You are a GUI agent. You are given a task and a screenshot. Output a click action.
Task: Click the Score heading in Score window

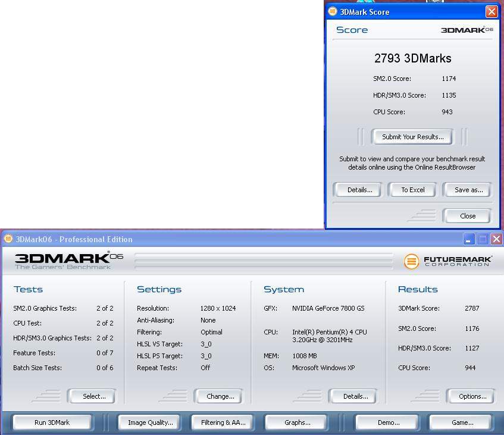click(x=352, y=30)
